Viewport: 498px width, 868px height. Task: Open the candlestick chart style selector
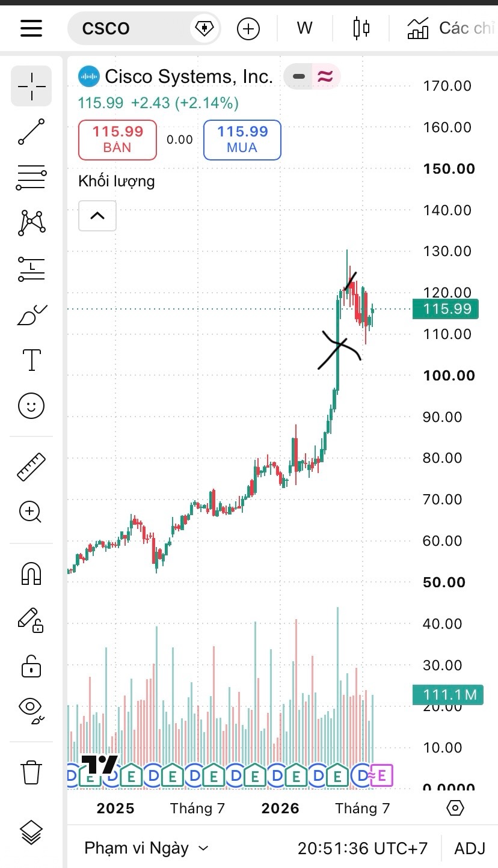(x=361, y=28)
